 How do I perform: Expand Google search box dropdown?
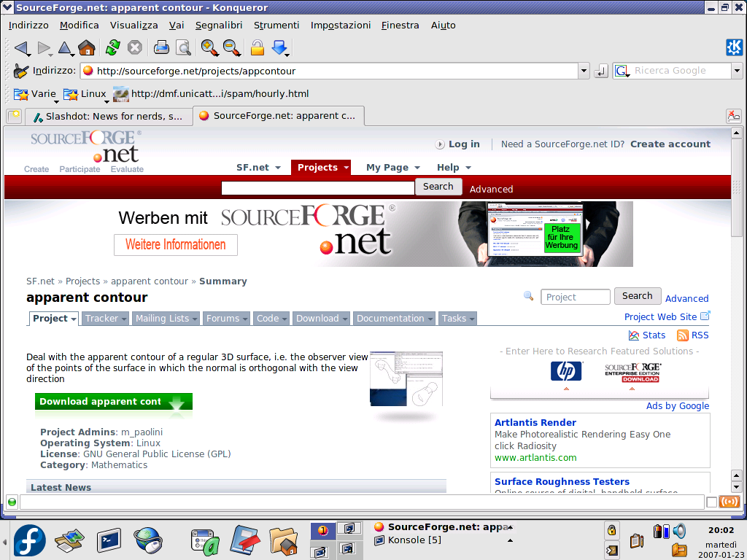[737, 71]
